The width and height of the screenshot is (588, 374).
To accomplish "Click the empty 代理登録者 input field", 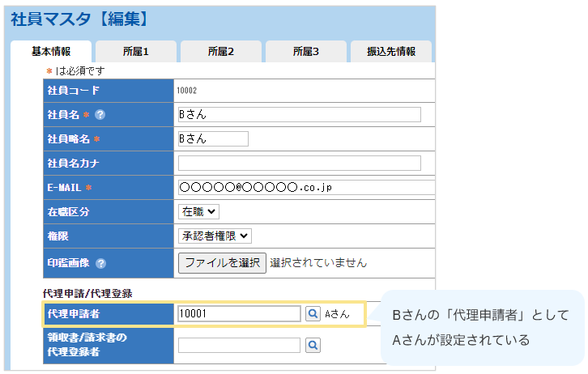I will pyautogui.click(x=239, y=346).
